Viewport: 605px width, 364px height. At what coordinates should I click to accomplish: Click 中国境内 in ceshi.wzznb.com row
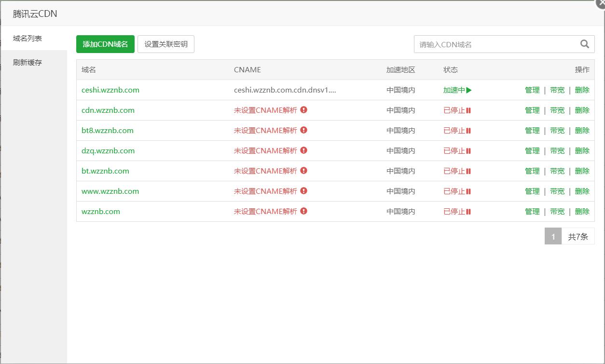pos(401,90)
